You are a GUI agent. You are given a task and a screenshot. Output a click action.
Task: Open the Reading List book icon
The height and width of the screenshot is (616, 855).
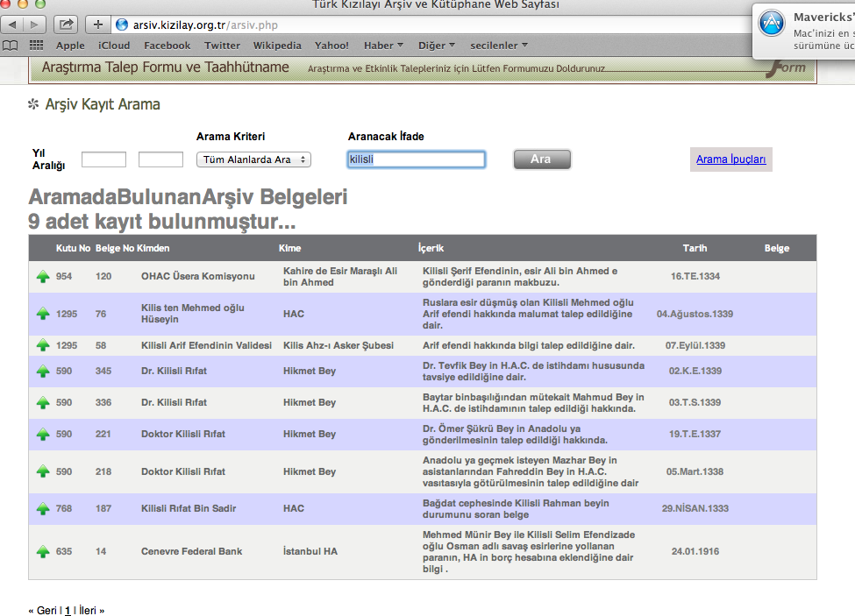(11, 46)
